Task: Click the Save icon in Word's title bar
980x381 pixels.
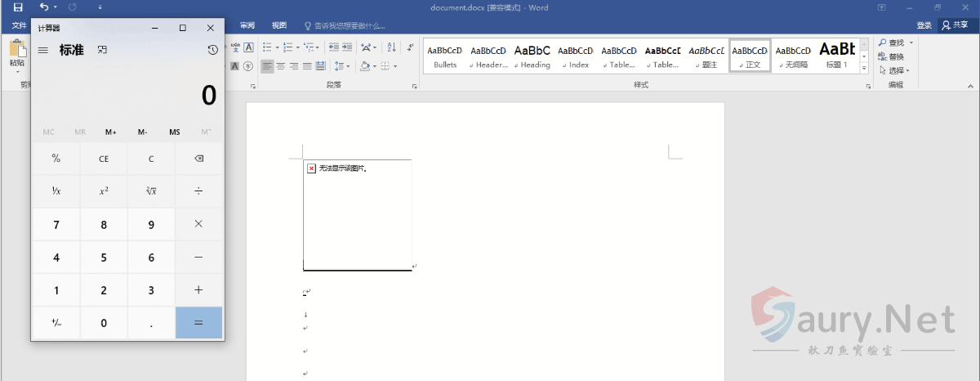Action: [17, 7]
